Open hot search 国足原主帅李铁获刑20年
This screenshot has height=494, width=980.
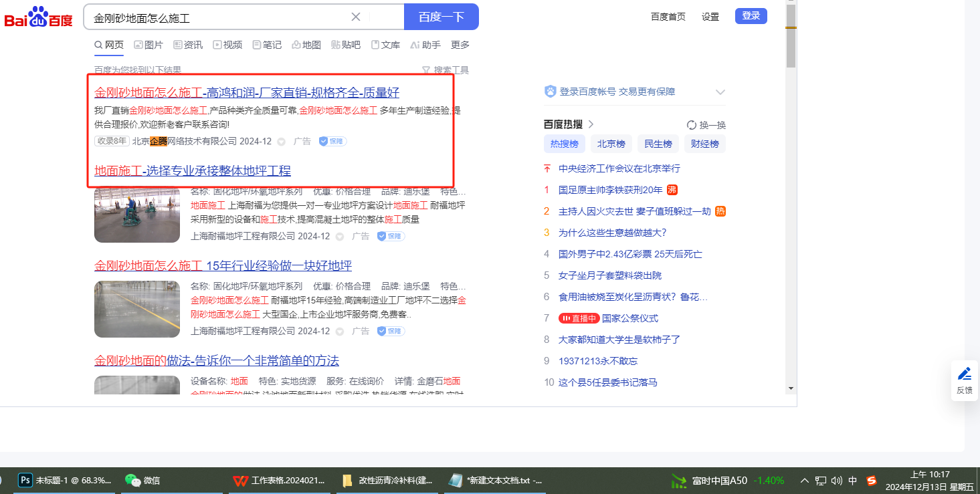point(611,190)
